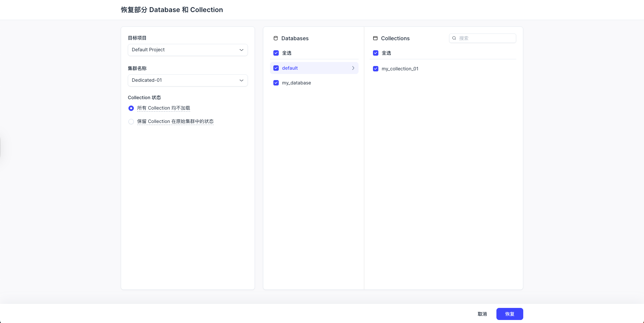Expand the Dedicated-01 cluster dropdown chevron
Image resolution: width=644 pixels, height=323 pixels.
[x=241, y=80]
